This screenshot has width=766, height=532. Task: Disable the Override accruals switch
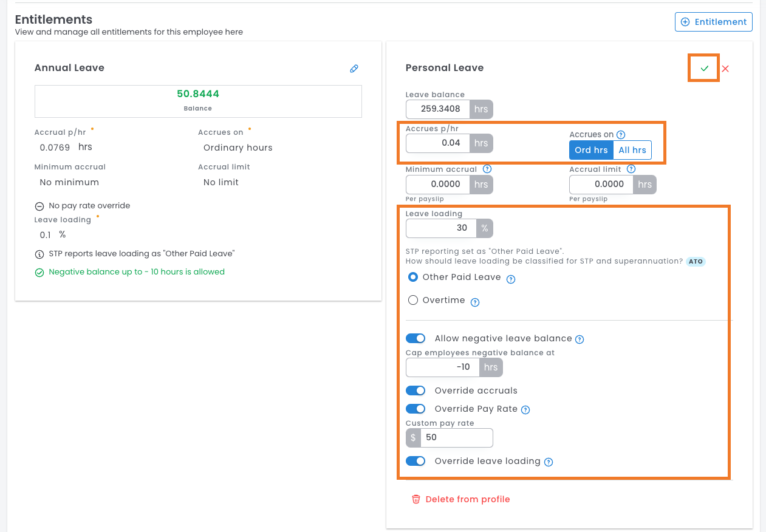pyautogui.click(x=415, y=390)
